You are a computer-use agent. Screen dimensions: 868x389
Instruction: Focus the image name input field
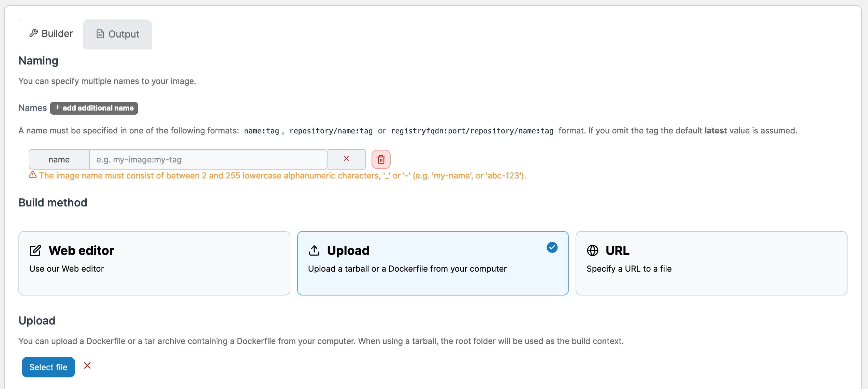coord(208,159)
